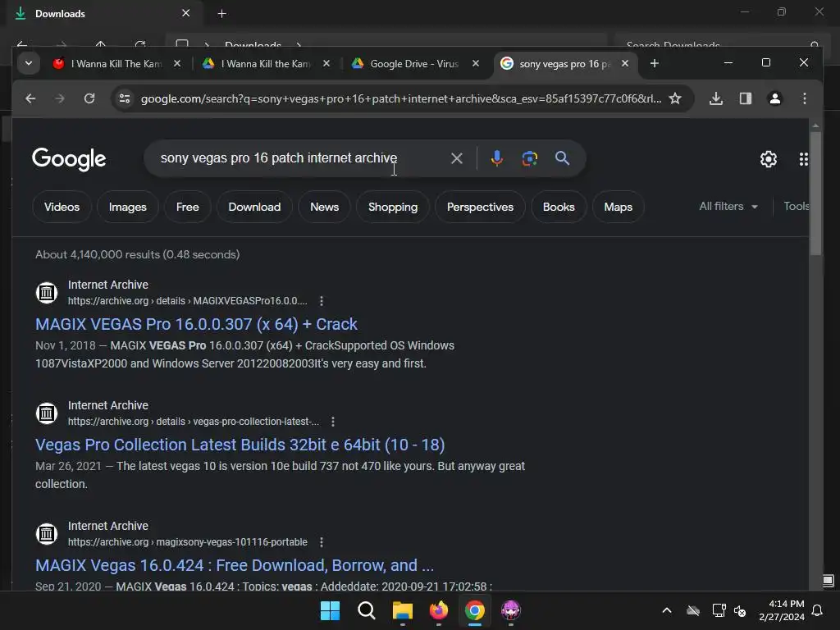Filter results by News
The image size is (840, 630).
click(x=325, y=207)
